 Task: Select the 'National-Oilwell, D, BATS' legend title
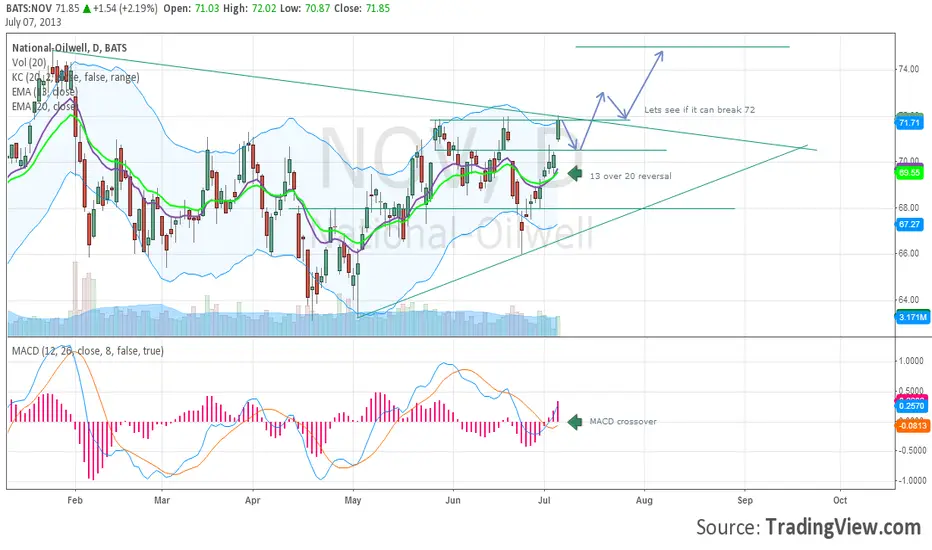pyautogui.click(x=70, y=48)
